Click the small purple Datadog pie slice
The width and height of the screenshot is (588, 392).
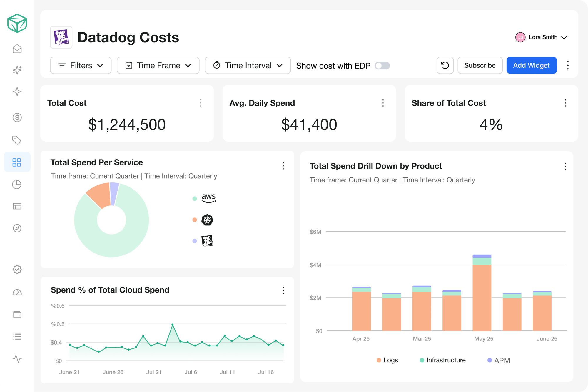114,194
